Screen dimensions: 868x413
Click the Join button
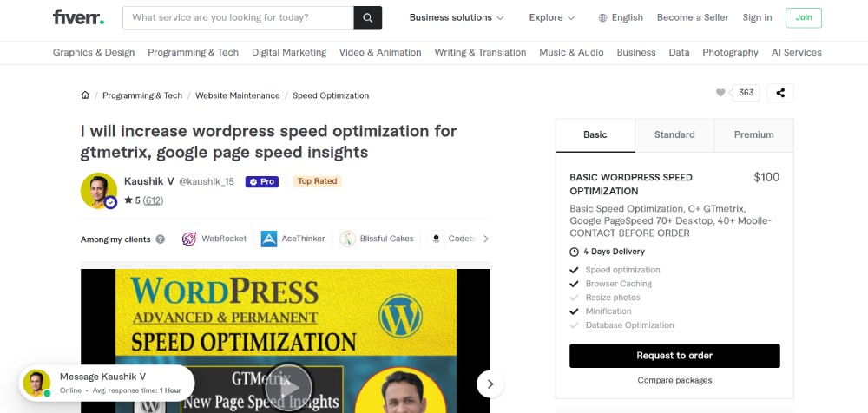click(x=804, y=17)
